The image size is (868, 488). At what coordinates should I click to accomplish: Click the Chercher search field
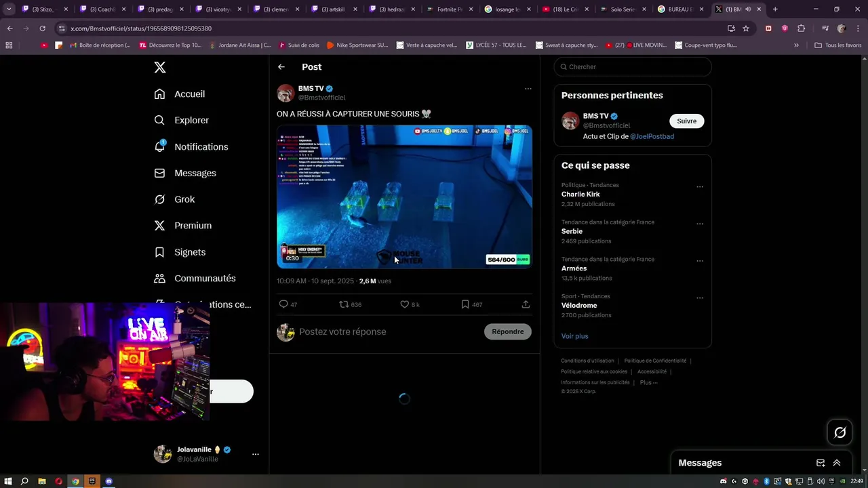coord(633,67)
